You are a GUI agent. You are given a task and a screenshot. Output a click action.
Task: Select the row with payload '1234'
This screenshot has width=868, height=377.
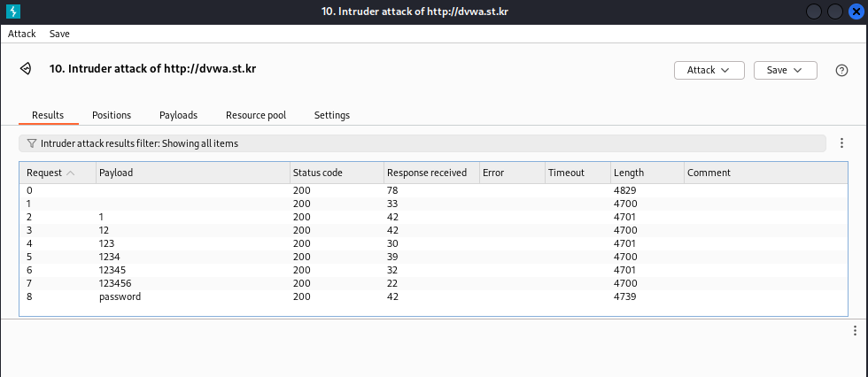coord(433,257)
